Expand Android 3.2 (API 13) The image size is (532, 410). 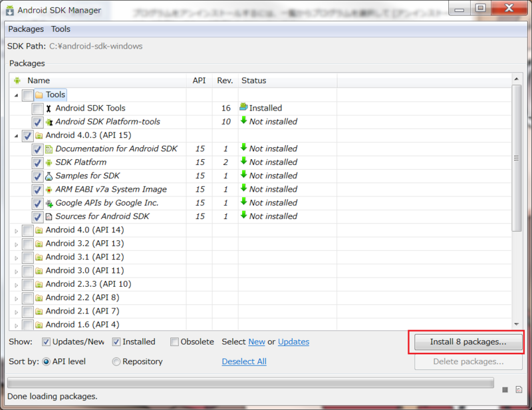[x=16, y=244]
